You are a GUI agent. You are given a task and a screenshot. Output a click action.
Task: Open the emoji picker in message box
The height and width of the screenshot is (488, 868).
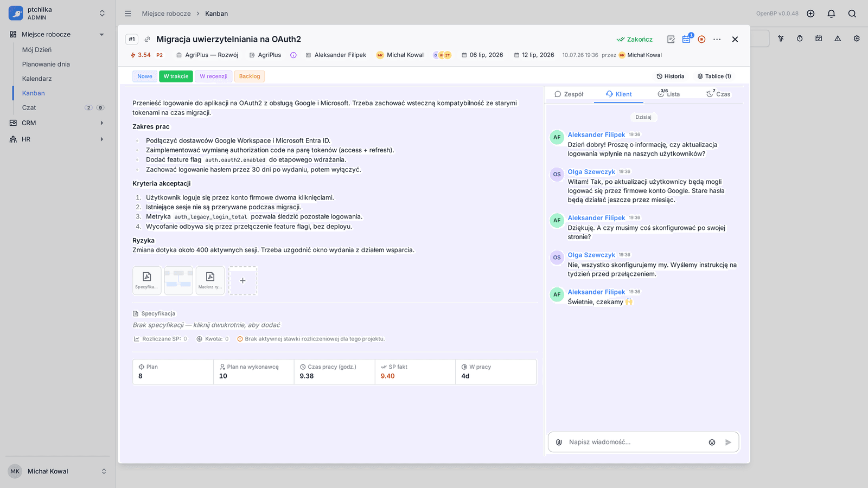point(712,442)
